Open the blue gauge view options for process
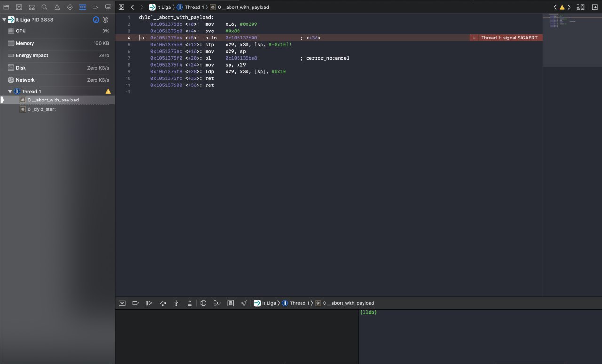 (x=96, y=20)
